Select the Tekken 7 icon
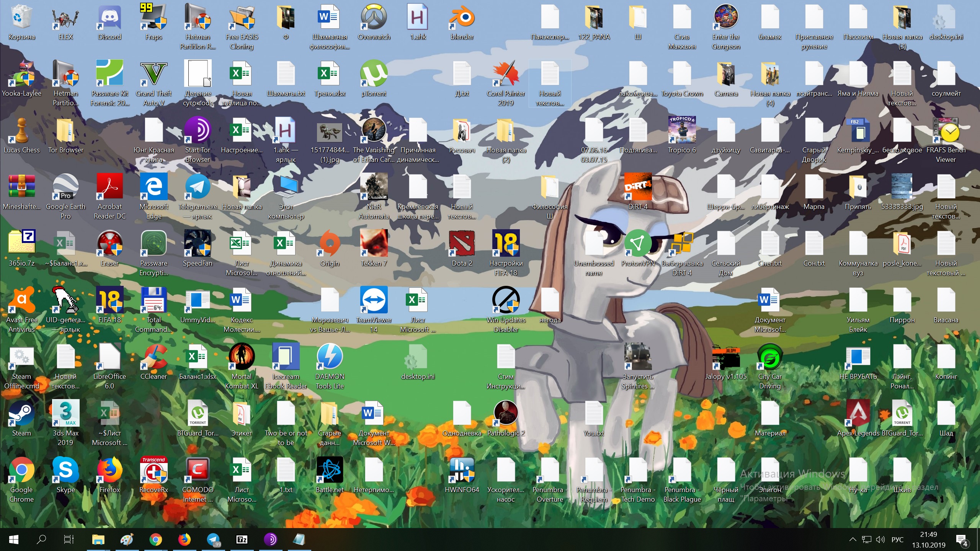The width and height of the screenshot is (980, 551). point(374,249)
